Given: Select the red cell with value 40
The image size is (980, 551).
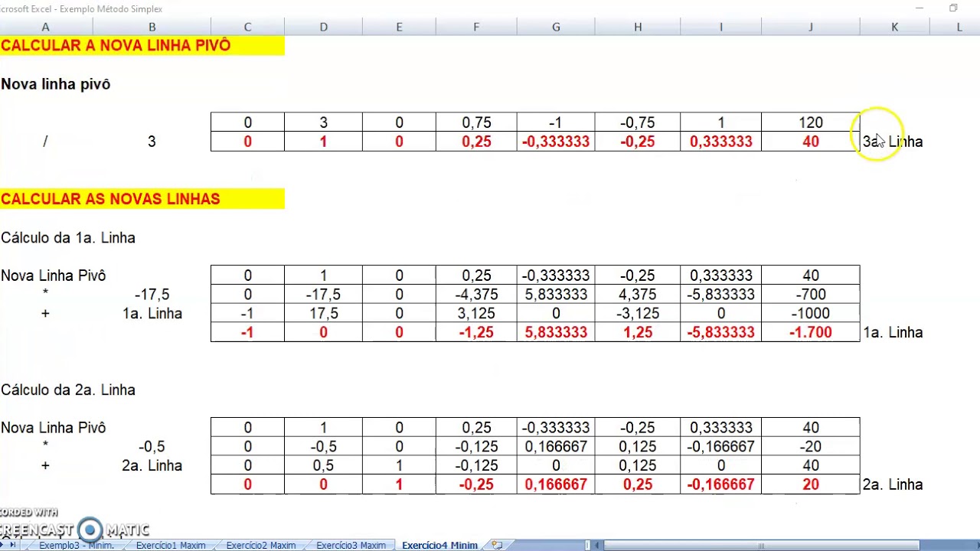Looking at the screenshot, I should (811, 142).
